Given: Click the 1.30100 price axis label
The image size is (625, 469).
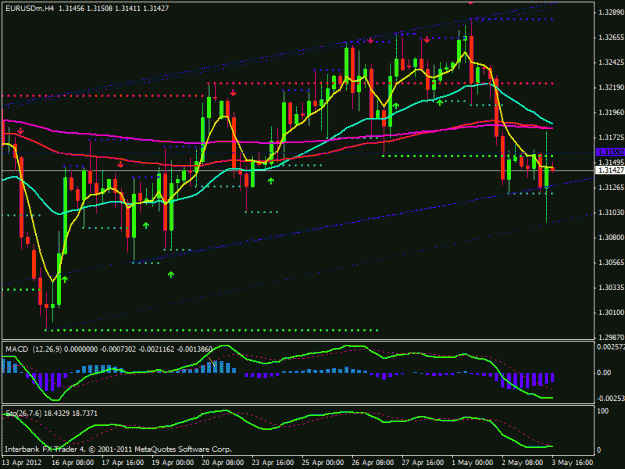Looking at the screenshot, I should (611, 312).
